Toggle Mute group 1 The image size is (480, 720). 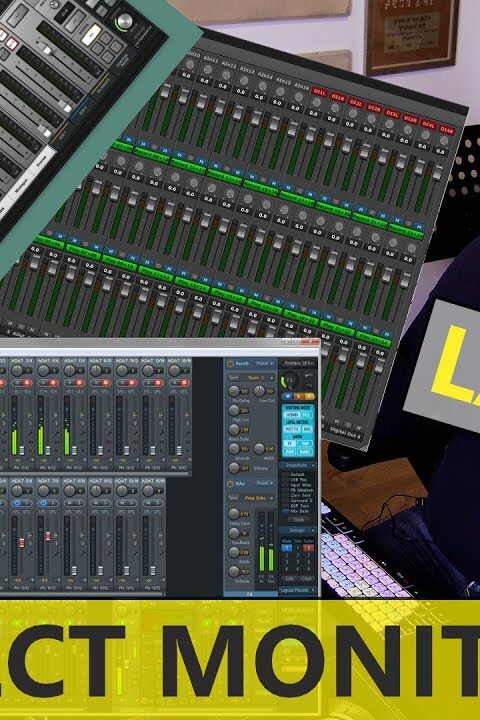tap(287, 548)
